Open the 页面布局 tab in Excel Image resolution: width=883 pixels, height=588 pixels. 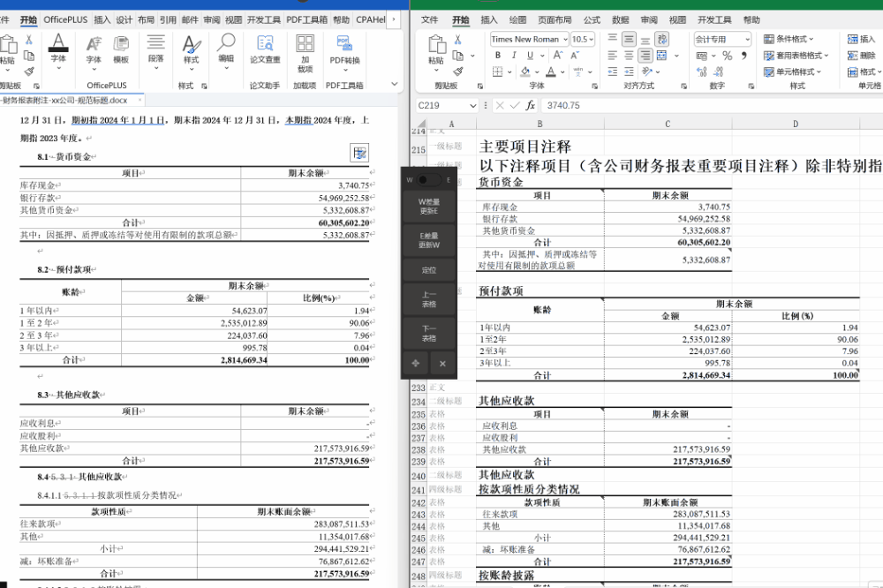click(555, 19)
